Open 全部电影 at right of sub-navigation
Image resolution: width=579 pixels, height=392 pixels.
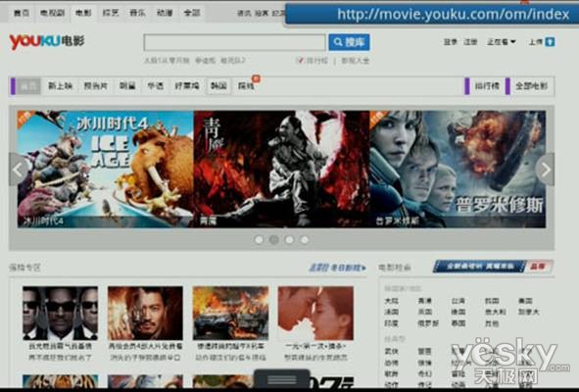pyautogui.click(x=531, y=86)
